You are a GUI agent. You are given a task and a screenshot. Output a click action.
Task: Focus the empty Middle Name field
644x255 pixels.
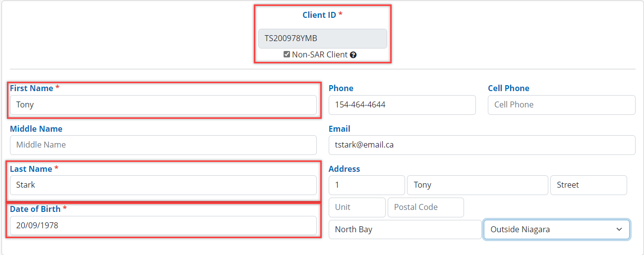pyautogui.click(x=163, y=145)
